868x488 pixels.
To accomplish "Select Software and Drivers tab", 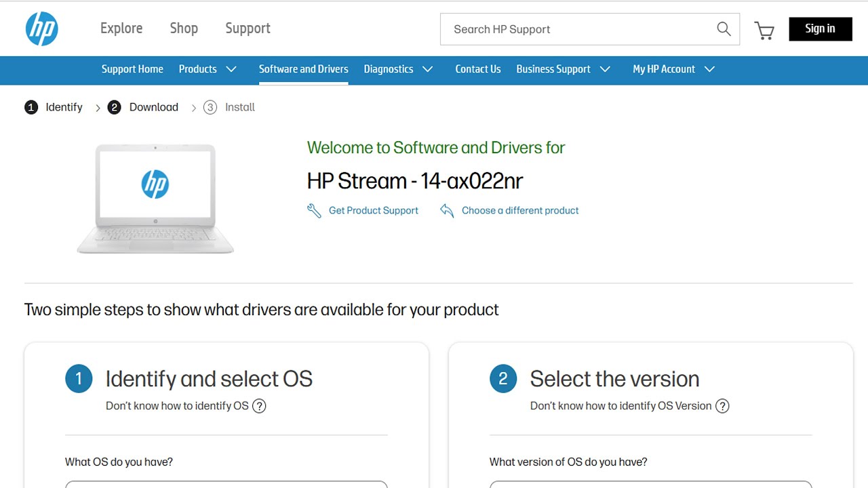I will point(303,69).
